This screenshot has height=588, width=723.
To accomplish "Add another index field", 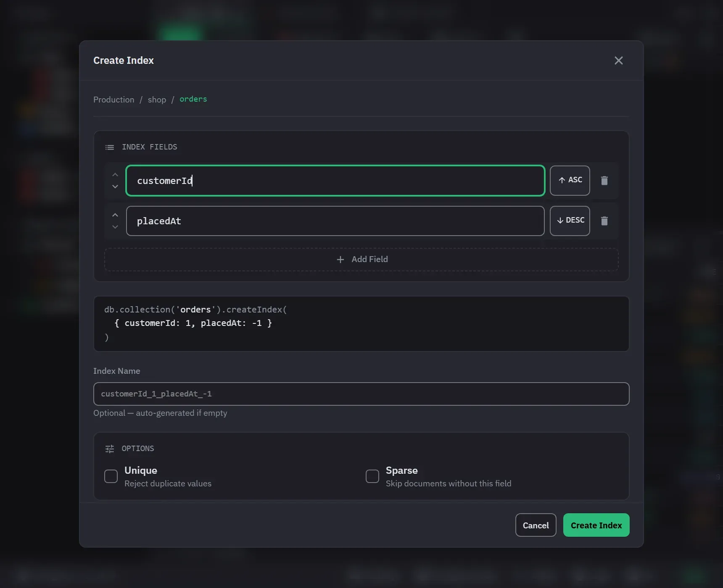I will pyautogui.click(x=361, y=260).
